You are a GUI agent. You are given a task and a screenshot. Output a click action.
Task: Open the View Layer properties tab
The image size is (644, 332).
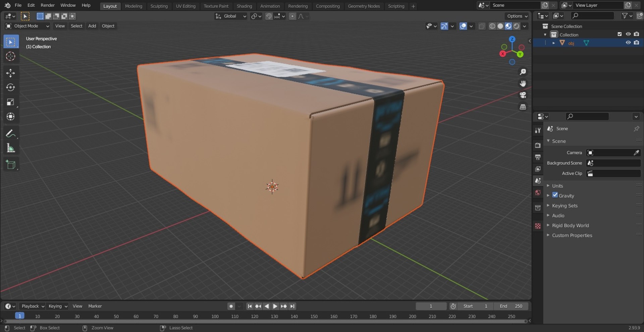point(538,169)
